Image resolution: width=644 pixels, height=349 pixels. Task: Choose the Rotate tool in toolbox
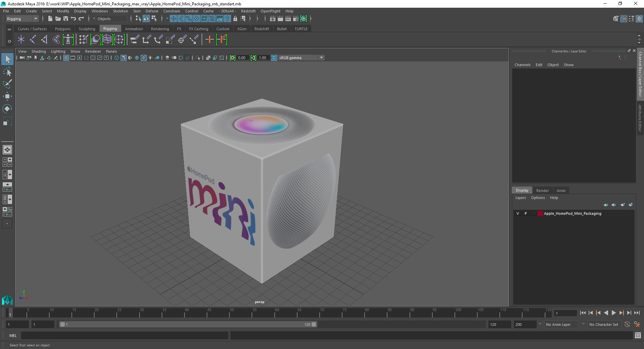(x=7, y=108)
